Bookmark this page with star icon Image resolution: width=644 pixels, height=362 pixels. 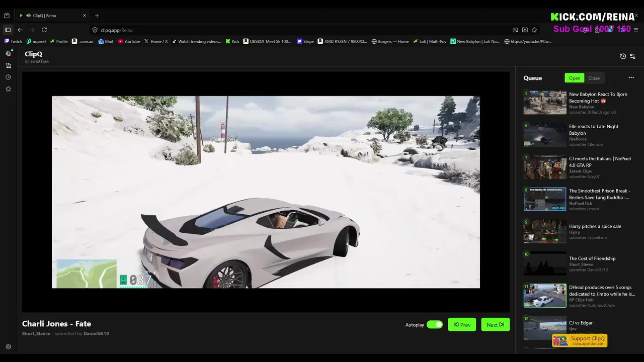[534, 30]
